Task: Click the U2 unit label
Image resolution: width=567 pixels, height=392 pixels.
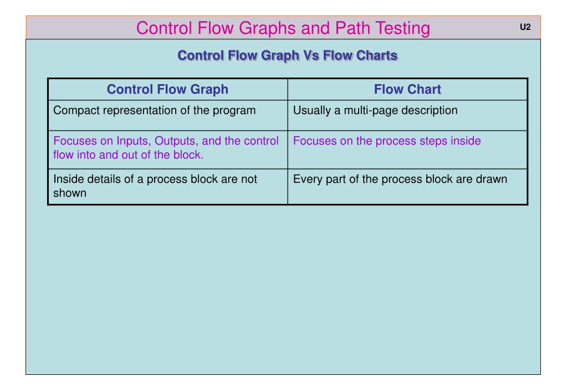Action: click(x=525, y=27)
